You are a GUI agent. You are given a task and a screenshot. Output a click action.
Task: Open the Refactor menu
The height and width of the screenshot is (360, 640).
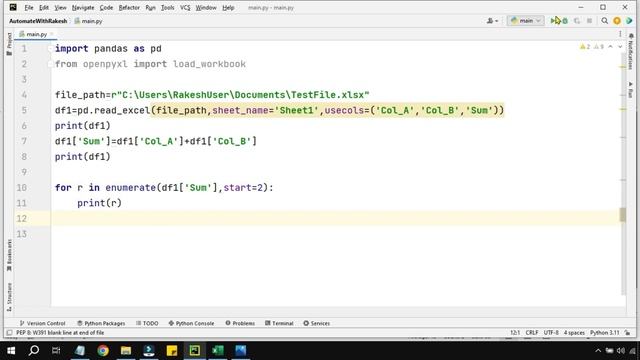click(129, 8)
